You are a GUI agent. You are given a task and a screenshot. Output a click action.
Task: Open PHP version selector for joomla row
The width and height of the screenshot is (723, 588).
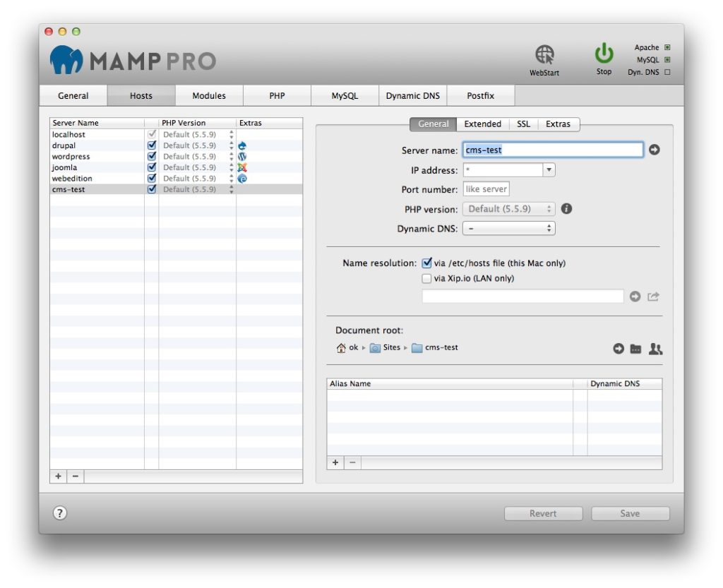click(x=232, y=167)
